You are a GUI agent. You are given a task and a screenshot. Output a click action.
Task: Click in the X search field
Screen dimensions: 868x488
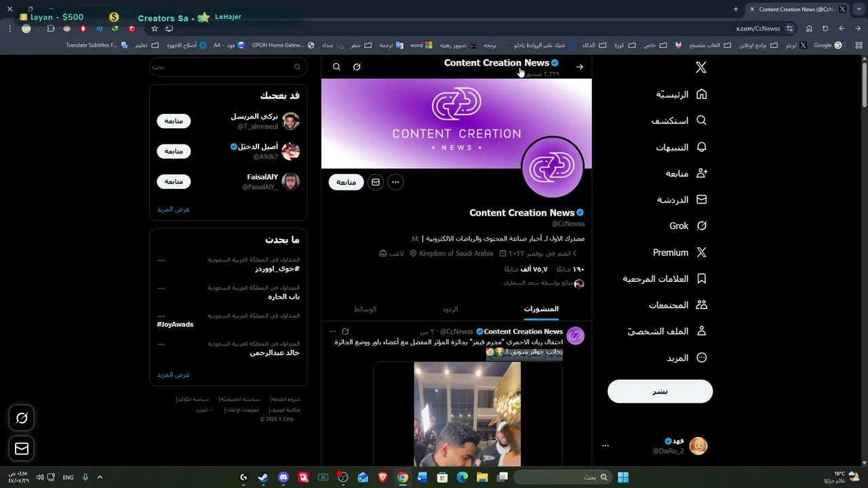227,67
